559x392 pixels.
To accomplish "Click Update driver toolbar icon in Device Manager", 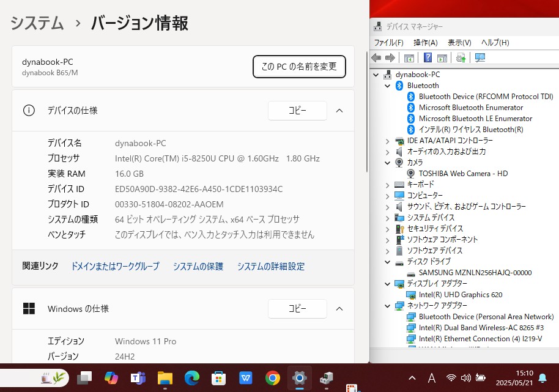I will pyautogui.click(x=461, y=57).
